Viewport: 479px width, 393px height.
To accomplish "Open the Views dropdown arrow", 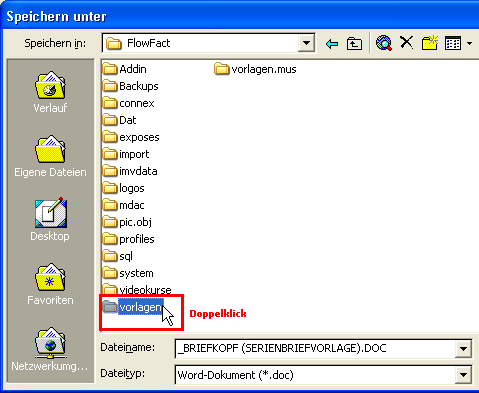I will (x=469, y=43).
